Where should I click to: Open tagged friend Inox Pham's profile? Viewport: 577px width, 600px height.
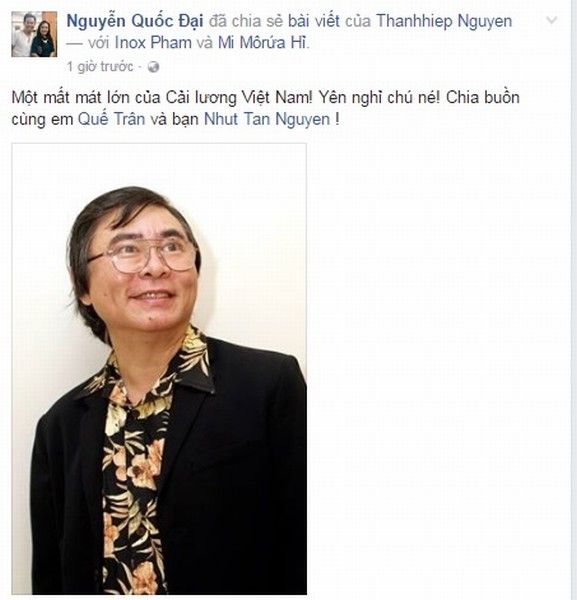coord(153,42)
